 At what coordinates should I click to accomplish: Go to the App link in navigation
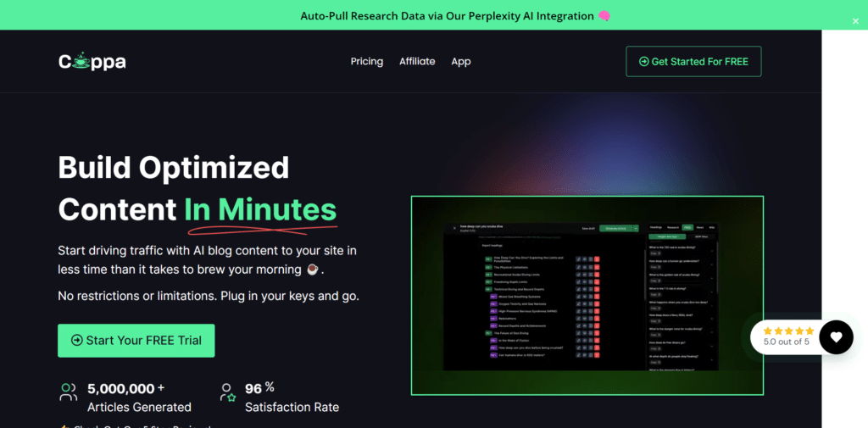tap(461, 61)
